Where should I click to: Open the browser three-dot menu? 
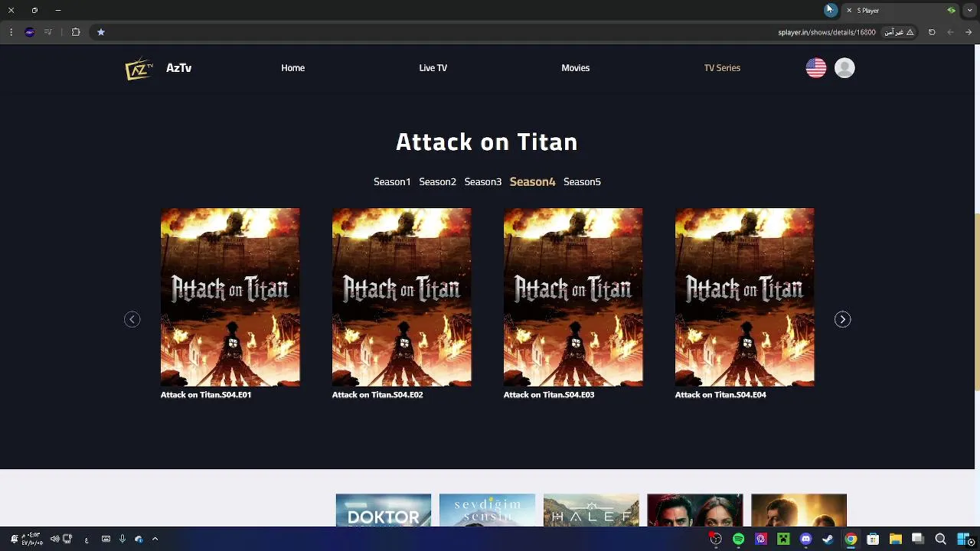click(11, 32)
